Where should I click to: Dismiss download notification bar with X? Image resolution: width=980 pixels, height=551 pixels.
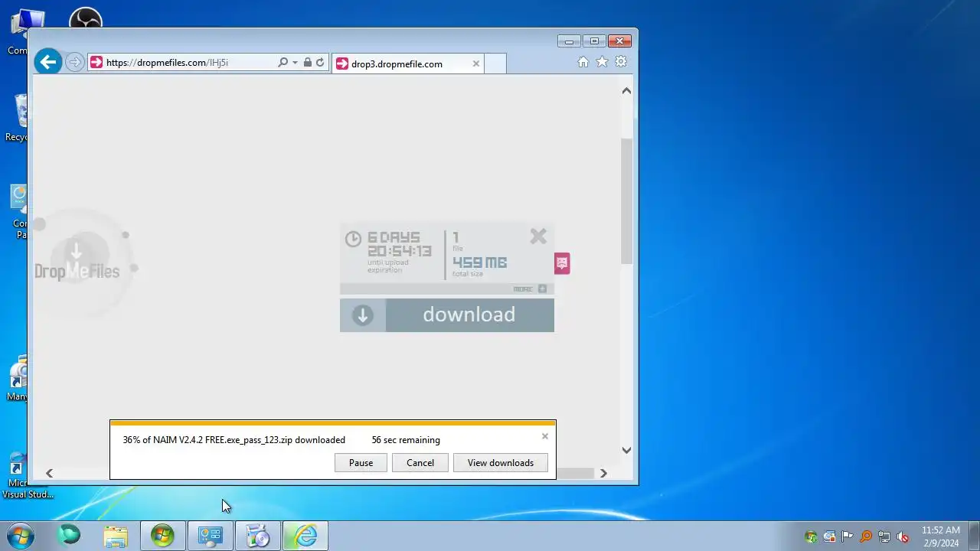[x=545, y=436]
